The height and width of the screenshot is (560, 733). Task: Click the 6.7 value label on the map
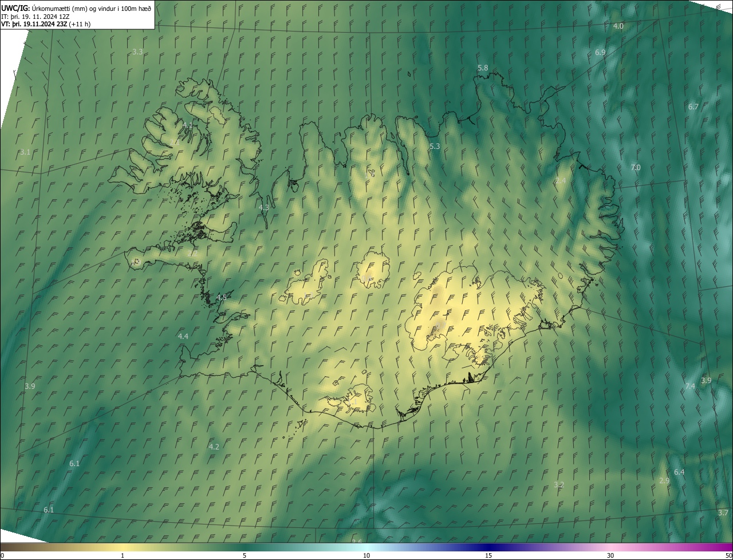[x=693, y=107]
